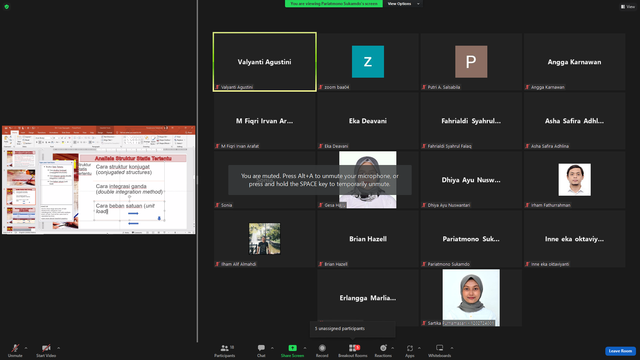Open the Chat panel
This screenshot has width=640, height=360.
pos(261,350)
